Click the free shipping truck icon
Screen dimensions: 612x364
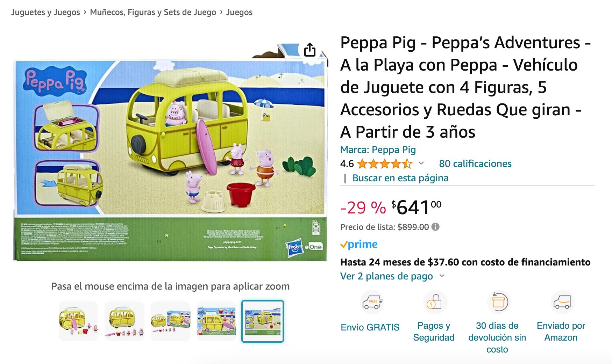tap(372, 302)
